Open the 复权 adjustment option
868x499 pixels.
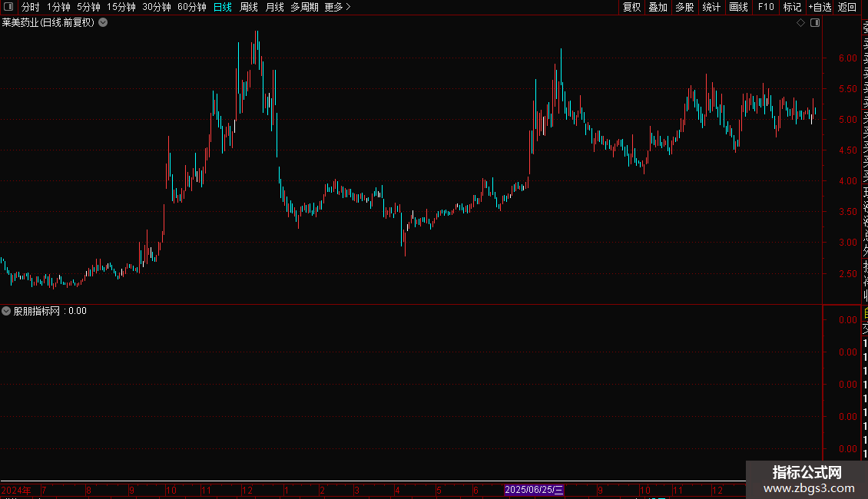click(631, 7)
